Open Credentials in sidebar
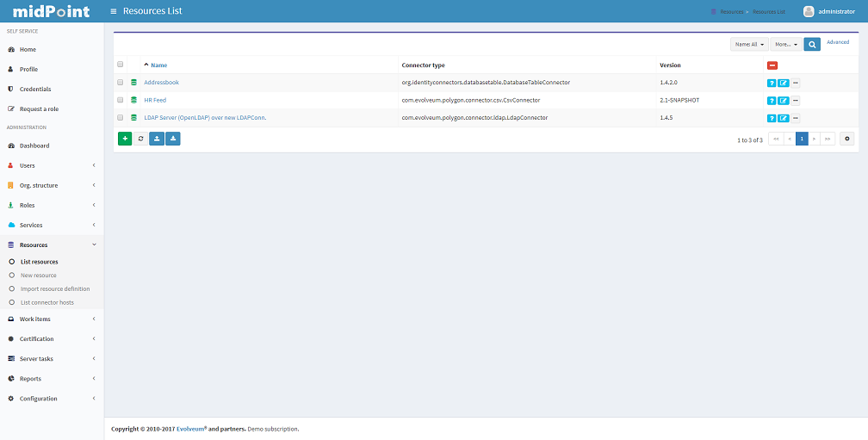Screen dimensions: 868x440 [x=52, y=89]
